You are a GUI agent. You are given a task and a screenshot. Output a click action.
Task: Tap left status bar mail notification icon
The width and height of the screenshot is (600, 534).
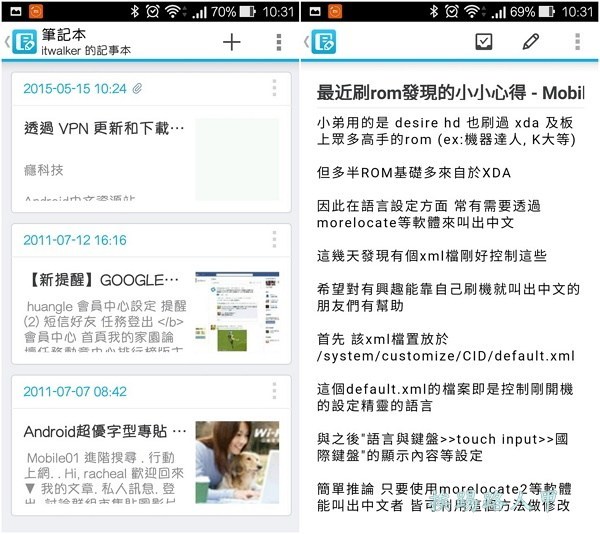point(16,11)
